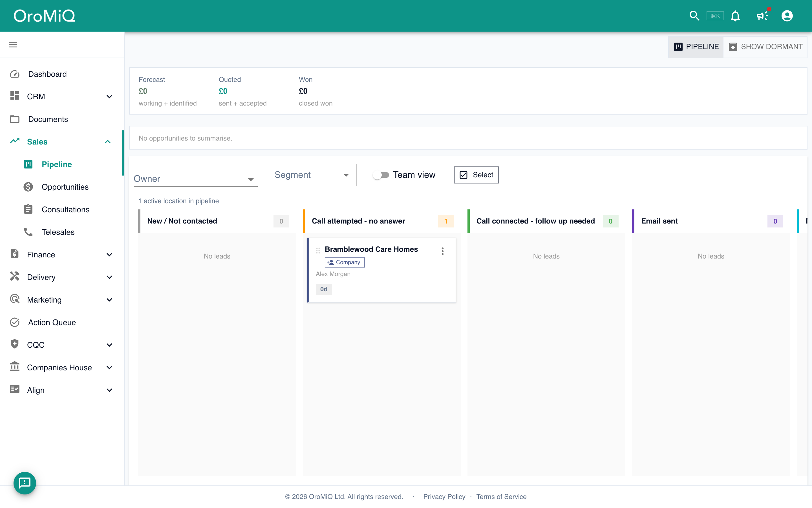Open Bramblewood card three-dot menu

[x=443, y=251]
